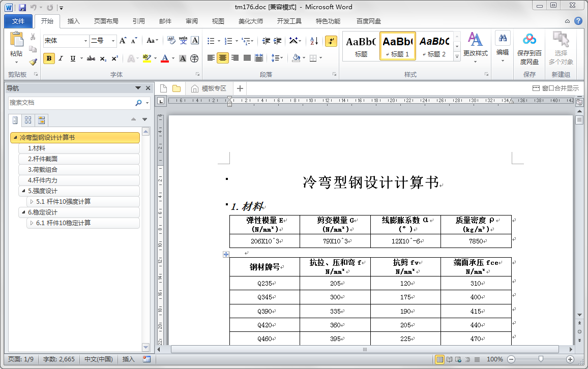
Task: Open the bullet list icon
Action: click(211, 41)
